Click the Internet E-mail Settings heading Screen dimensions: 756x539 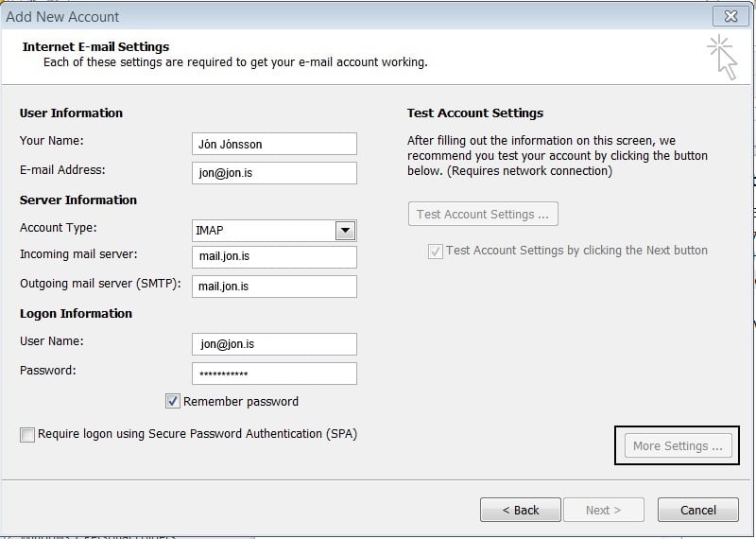tap(95, 46)
